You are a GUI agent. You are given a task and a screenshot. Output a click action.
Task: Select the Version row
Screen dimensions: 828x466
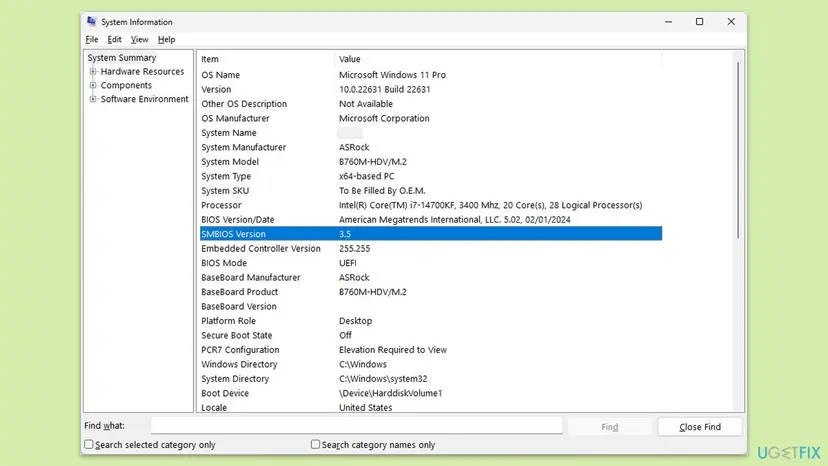click(x=431, y=89)
